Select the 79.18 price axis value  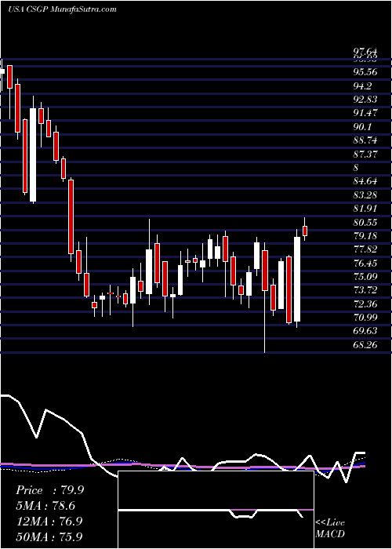pos(365,236)
